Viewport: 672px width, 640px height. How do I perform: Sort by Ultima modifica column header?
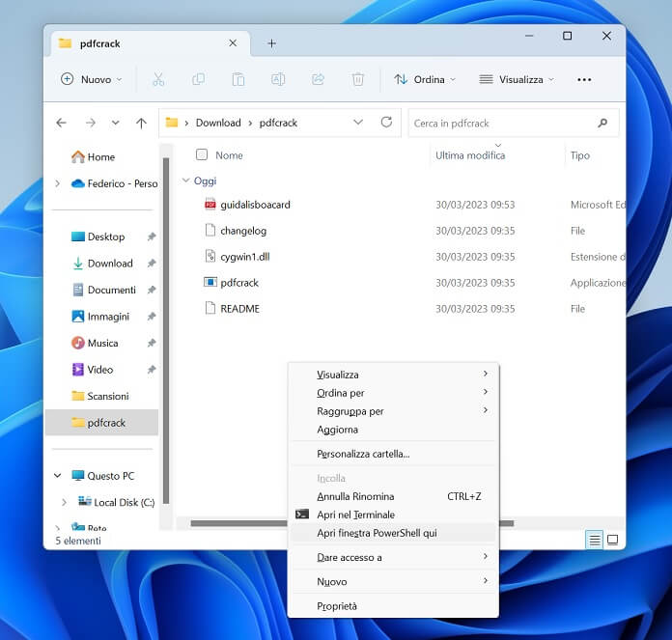tap(470, 155)
